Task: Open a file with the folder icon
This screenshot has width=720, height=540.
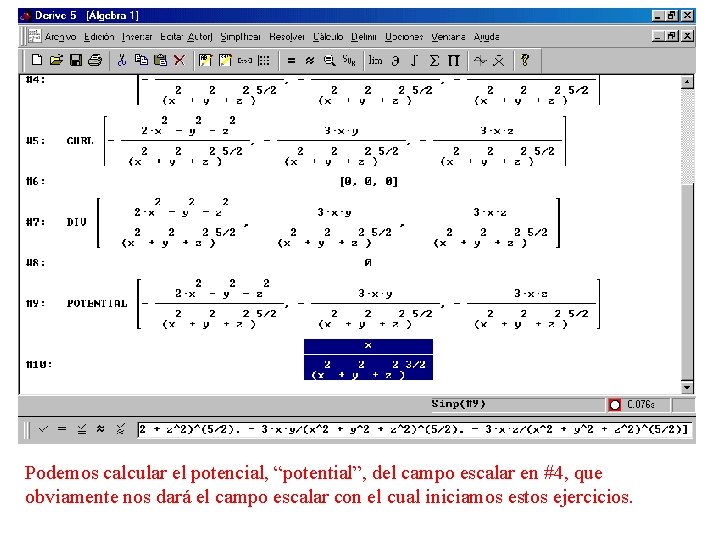Action: click(56, 60)
